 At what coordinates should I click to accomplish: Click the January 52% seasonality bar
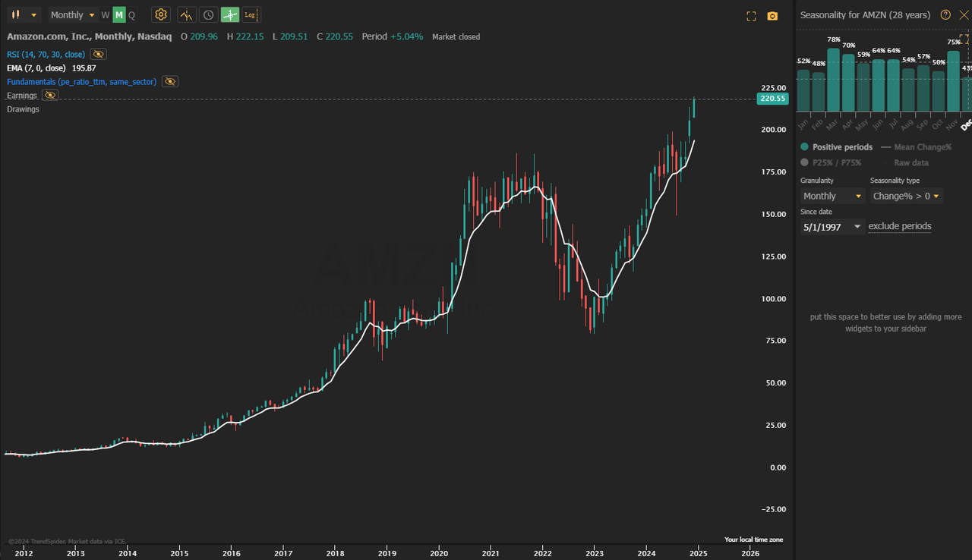803,90
